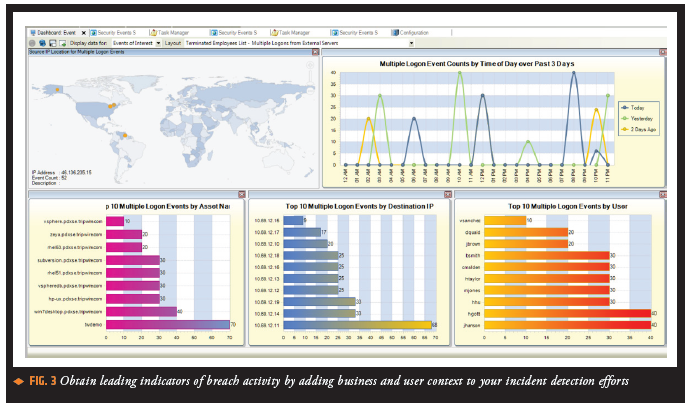Open the first Task Manager tab
This screenshot has width=691, height=409.
click(169, 33)
